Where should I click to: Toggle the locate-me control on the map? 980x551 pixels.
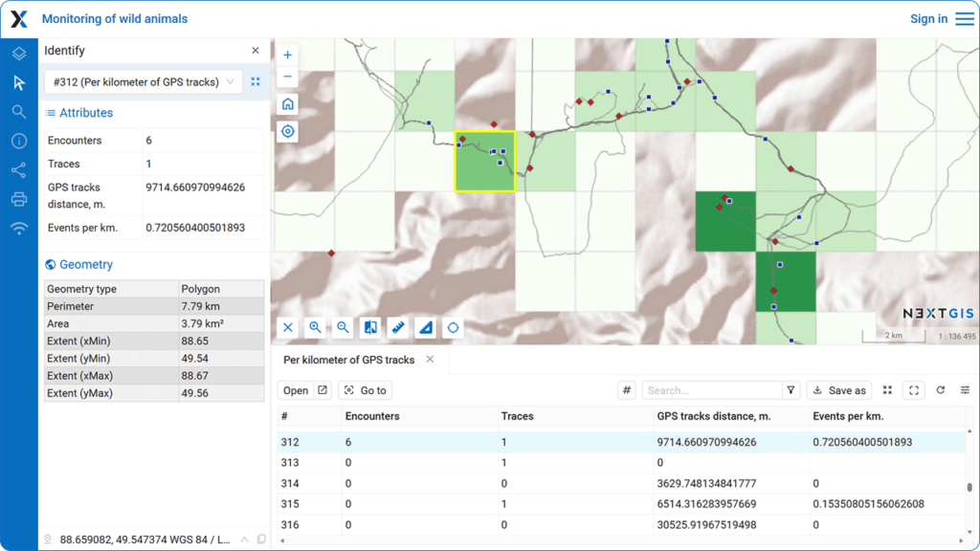tap(287, 131)
